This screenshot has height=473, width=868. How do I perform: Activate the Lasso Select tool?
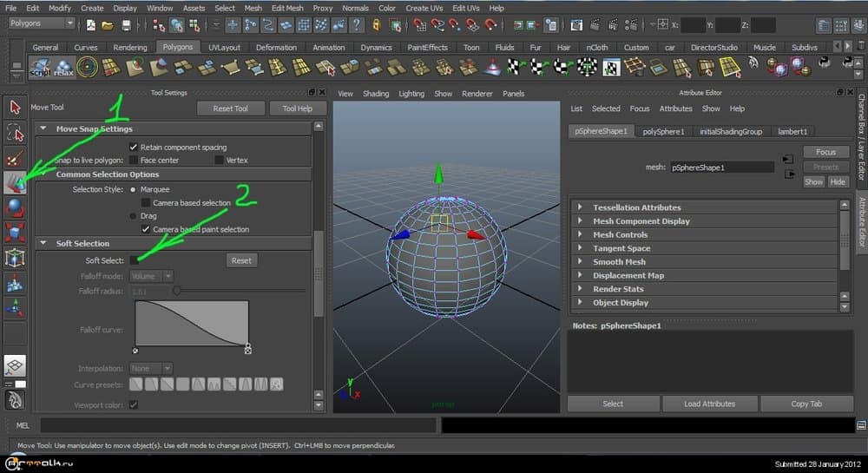pos(15,132)
